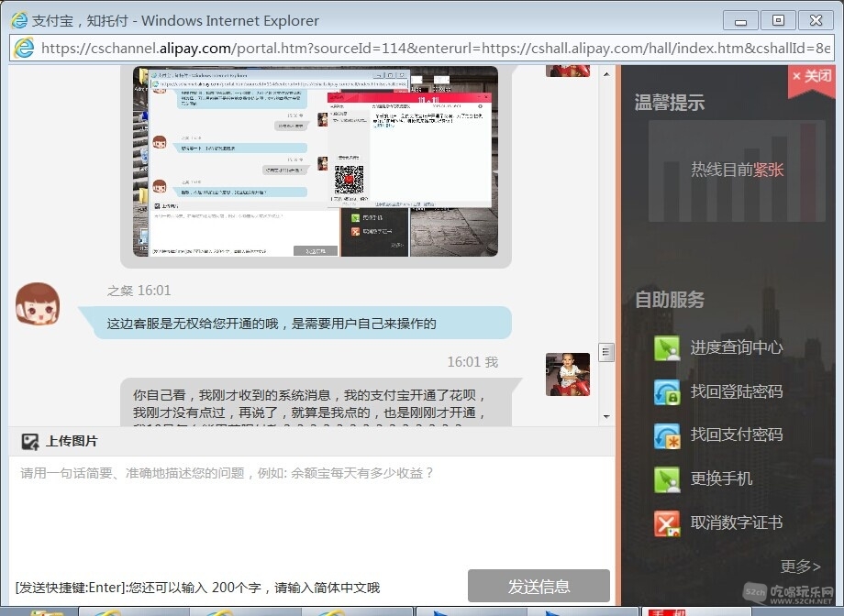The image size is (844, 616).
Task: Open 找回登陆密码 link
Action: (x=737, y=391)
